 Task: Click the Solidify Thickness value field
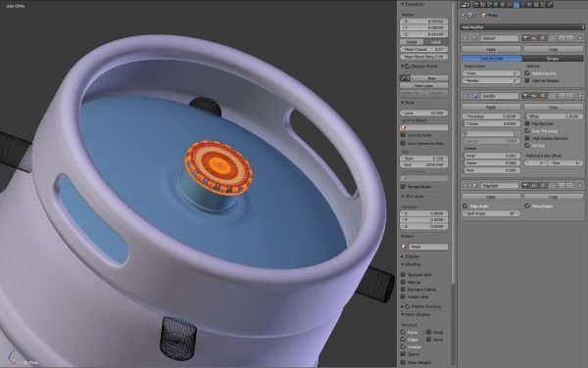coord(491,116)
